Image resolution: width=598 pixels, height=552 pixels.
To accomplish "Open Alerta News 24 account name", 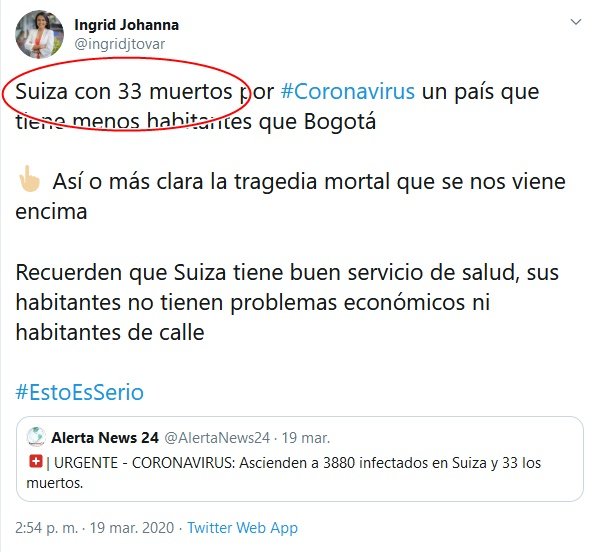I will [x=105, y=438].
